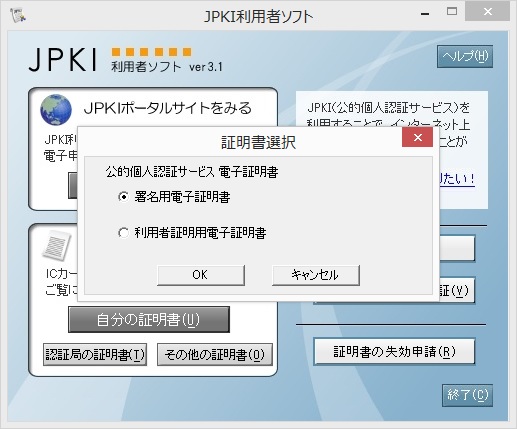Click the JPKI app icon in the title bar
This screenshot has height=429, width=517.
tap(18, 15)
